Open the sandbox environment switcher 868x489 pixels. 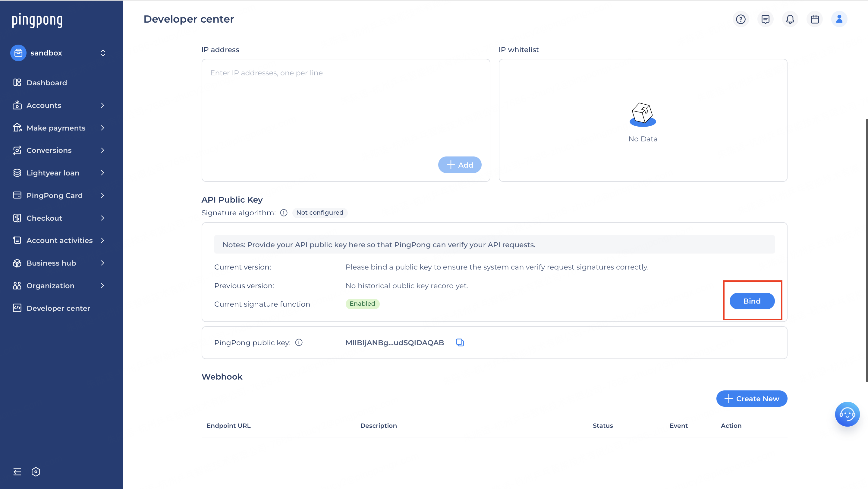pos(103,53)
